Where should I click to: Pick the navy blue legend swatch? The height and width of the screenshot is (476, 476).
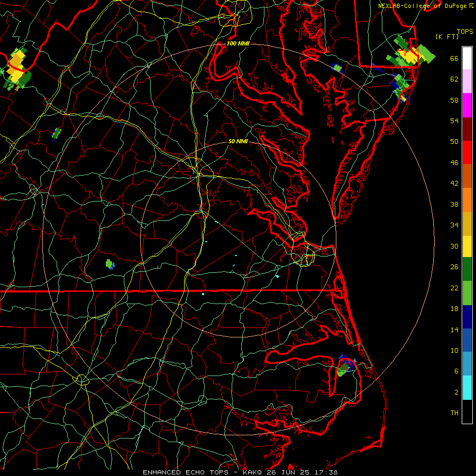[x=467, y=317]
